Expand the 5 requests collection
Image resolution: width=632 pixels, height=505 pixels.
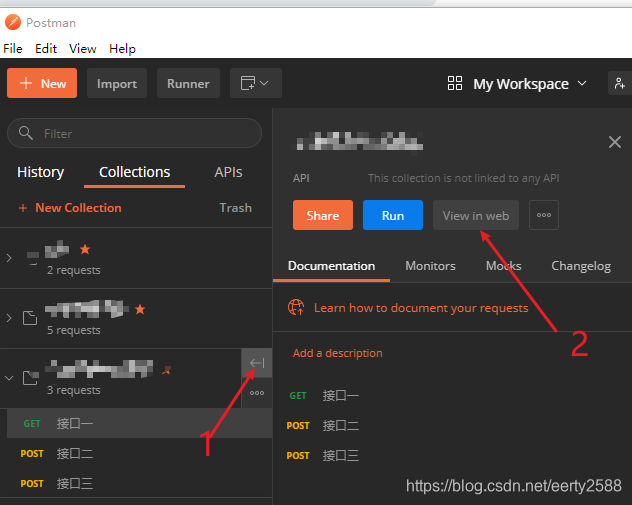tap(9, 318)
